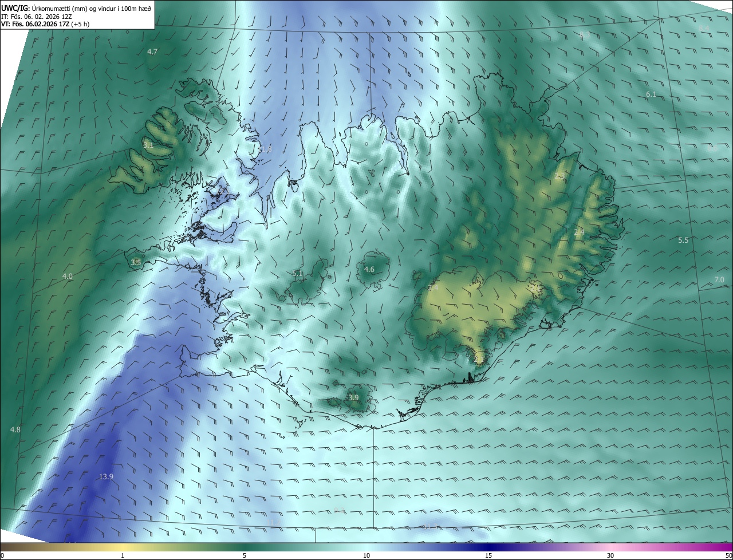Image resolution: width=733 pixels, height=560 pixels.
Task: Click the 4.0 value off the west coast
Action: [x=68, y=276]
